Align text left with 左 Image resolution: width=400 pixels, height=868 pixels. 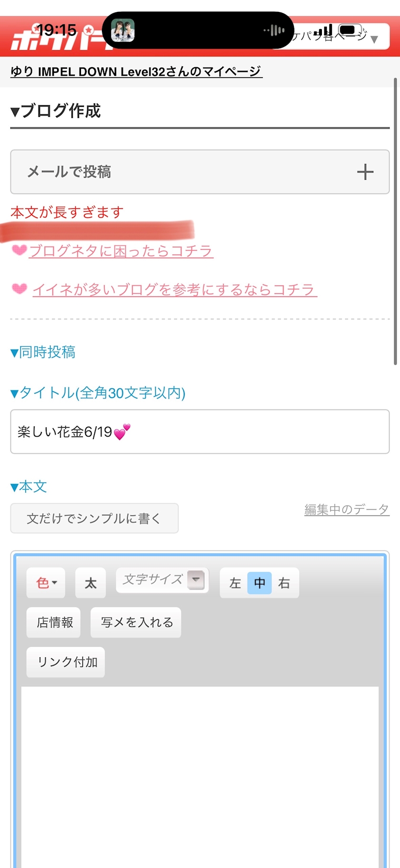click(x=235, y=582)
